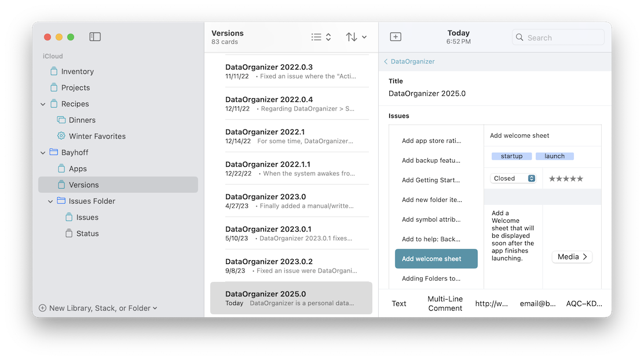Open New Library, Stack, or Folder menu
The image size is (644, 360).
click(98, 308)
